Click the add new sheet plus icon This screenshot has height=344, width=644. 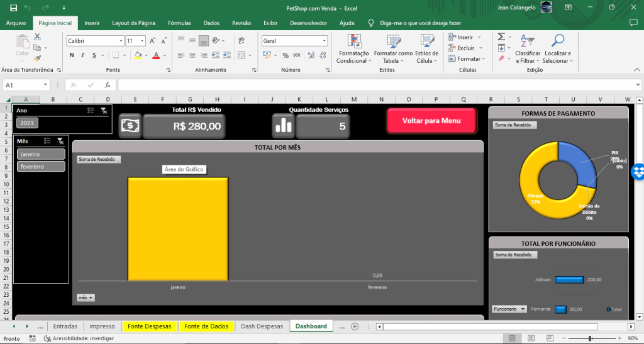tap(355, 326)
